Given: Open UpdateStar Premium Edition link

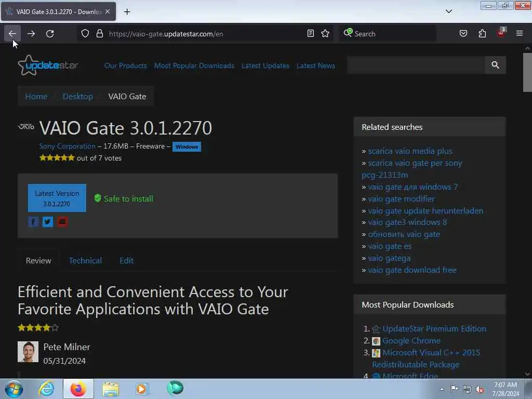Looking at the screenshot, I should pos(434,329).
